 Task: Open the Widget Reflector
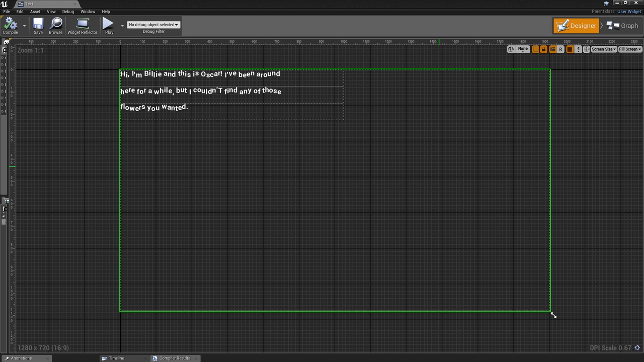click(x=83, y=24)
